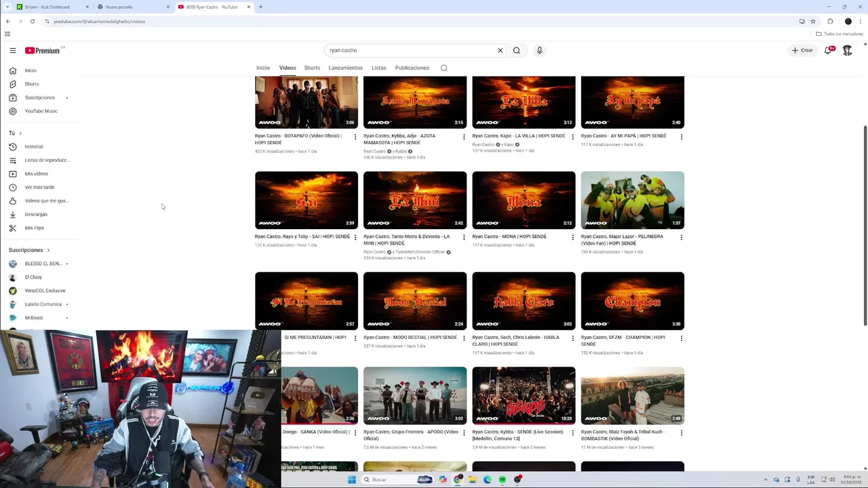Image resolution: width=868 pixels, height=488 pixels.
Task: Click the magnifier search button
Action: 517,50
